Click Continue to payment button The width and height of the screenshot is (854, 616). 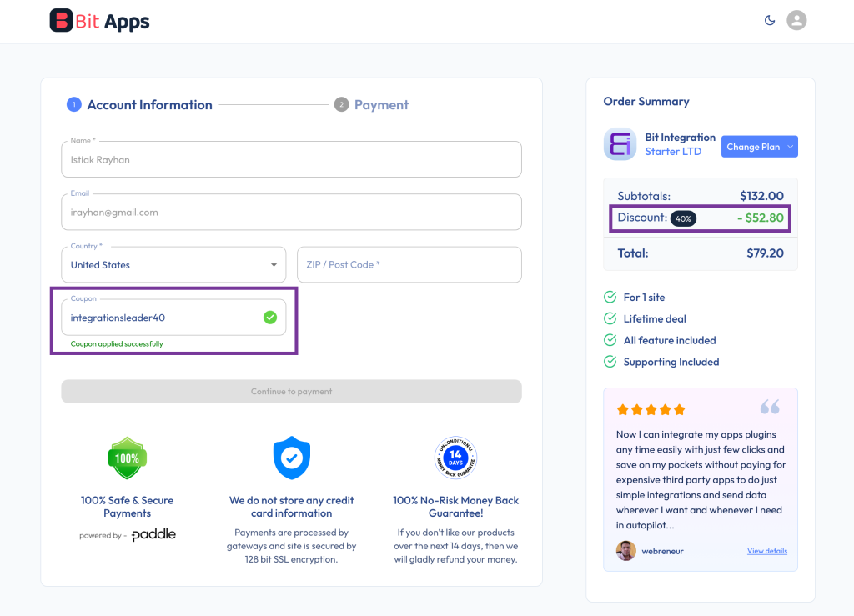[291, 392]
